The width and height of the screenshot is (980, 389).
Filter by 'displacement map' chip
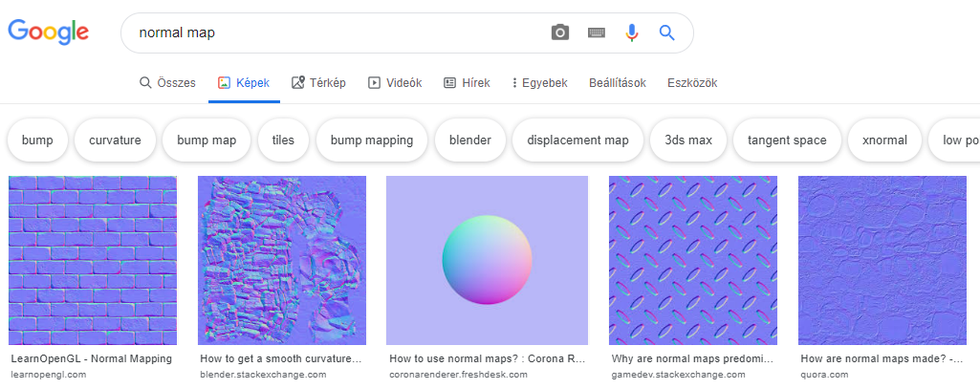coord(577,140)
